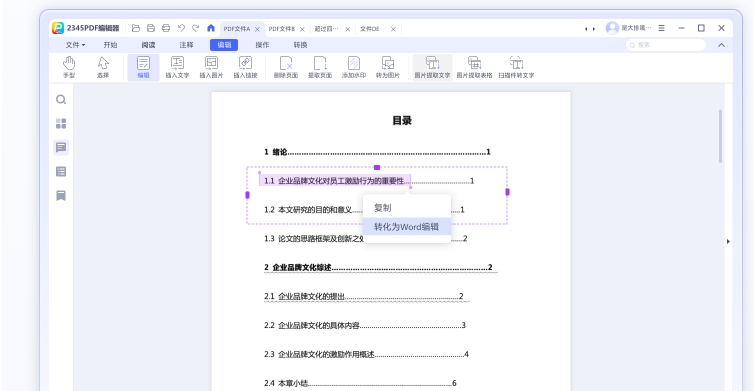Open the bookmark icon in sidebar
The height and width of the screenshot is (391, 754).
tap(61, 196)
